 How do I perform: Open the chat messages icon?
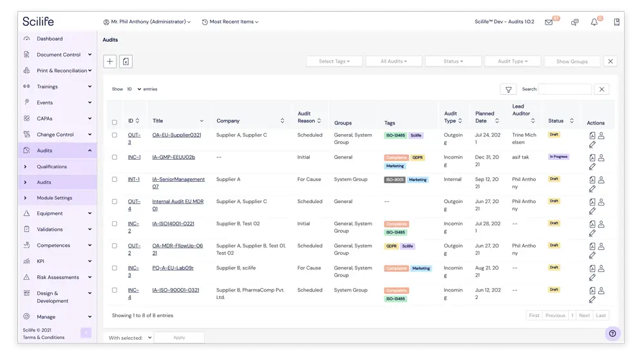tap(575, 22)
